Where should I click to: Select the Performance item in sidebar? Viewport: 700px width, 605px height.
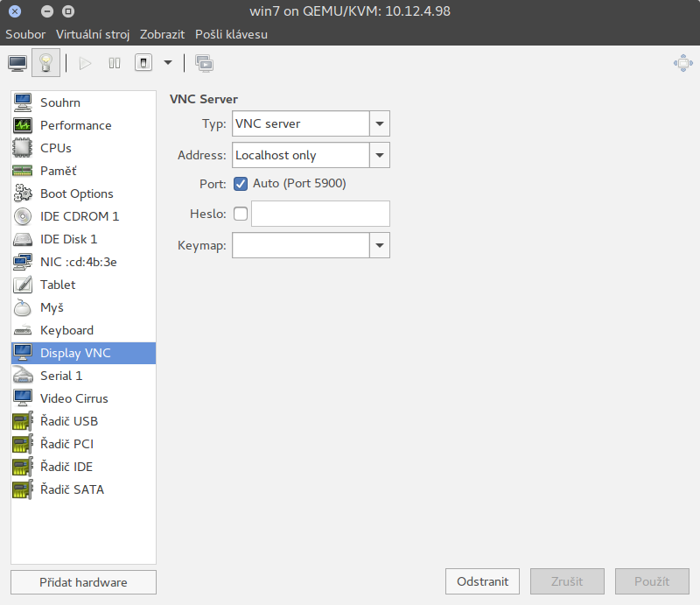(75, 125)
